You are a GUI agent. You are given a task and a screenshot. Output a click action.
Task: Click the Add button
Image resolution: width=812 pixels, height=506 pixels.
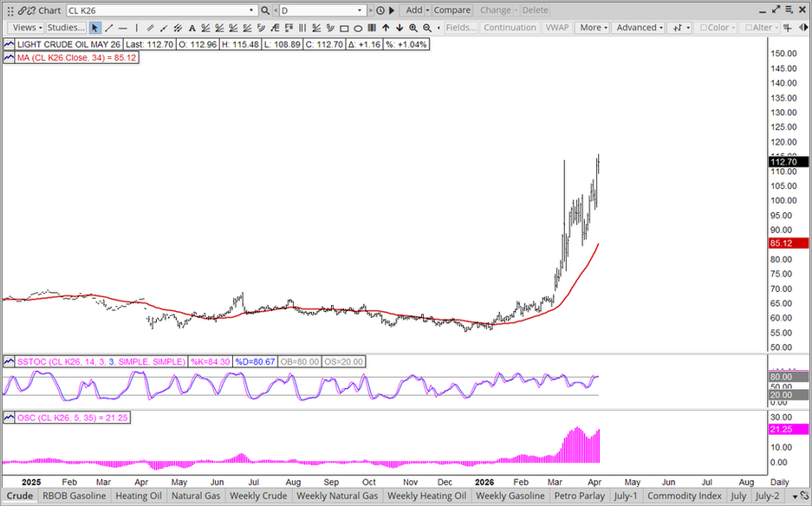(413, 10)
